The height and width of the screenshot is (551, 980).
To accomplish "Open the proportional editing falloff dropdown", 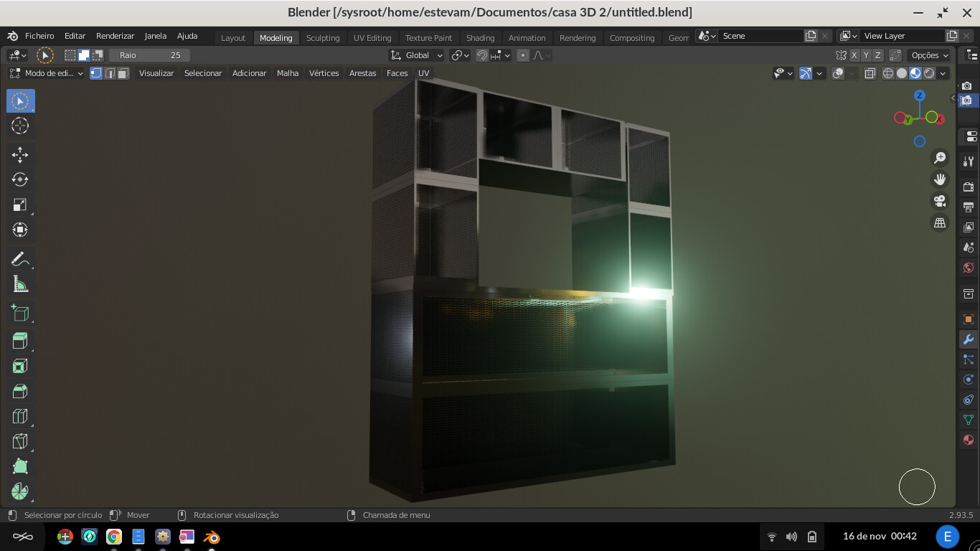I will pos(540,55).
